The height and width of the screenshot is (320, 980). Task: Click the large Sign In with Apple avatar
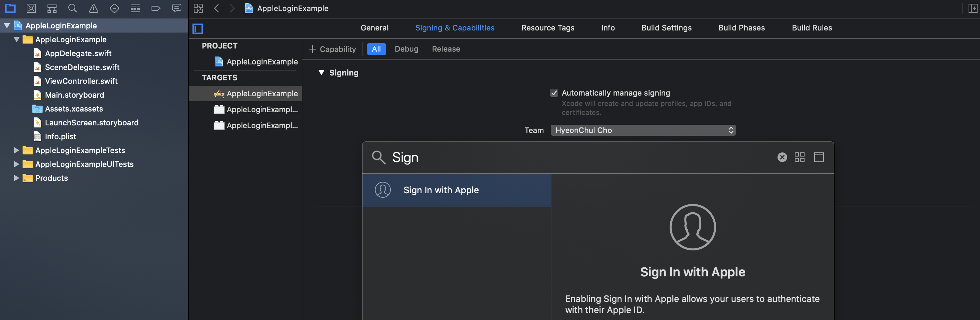pyautogui.click(x=693, y=227)
